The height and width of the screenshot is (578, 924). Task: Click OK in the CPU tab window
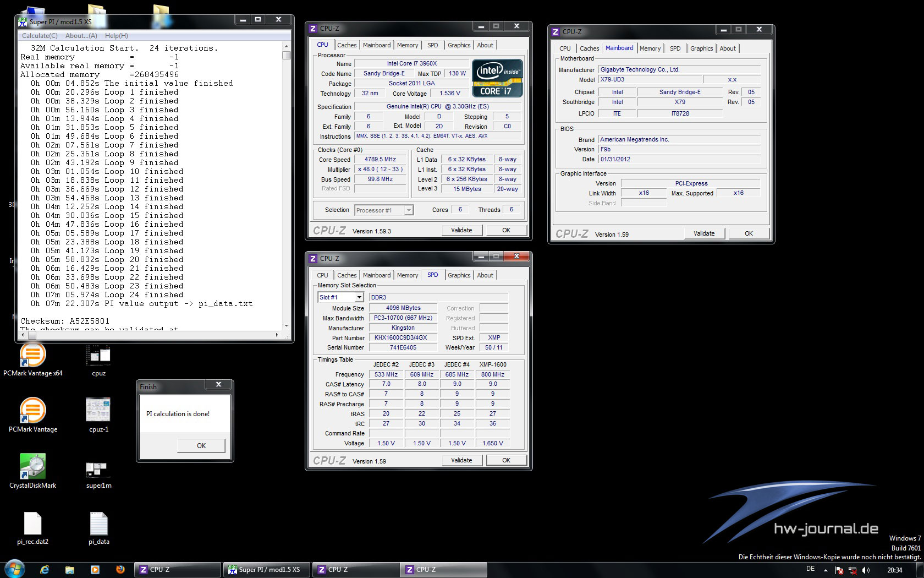[x=506, y=230]
